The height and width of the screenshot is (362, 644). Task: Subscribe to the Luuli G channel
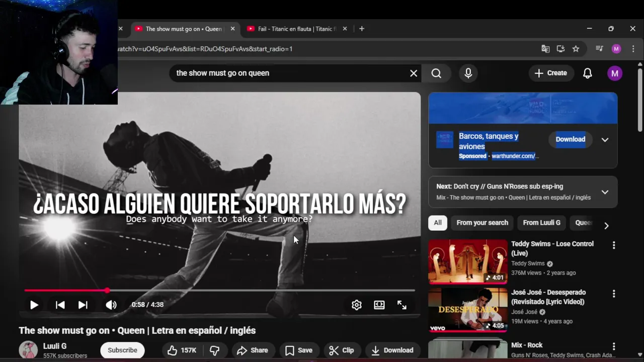click(122, 350)
